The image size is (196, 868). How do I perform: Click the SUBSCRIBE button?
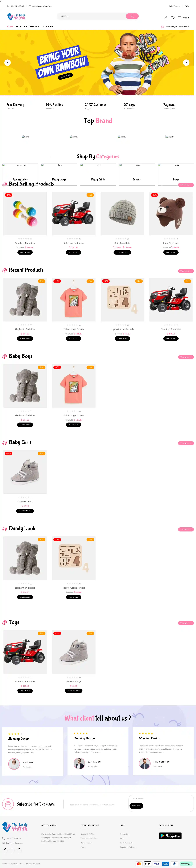136,806
